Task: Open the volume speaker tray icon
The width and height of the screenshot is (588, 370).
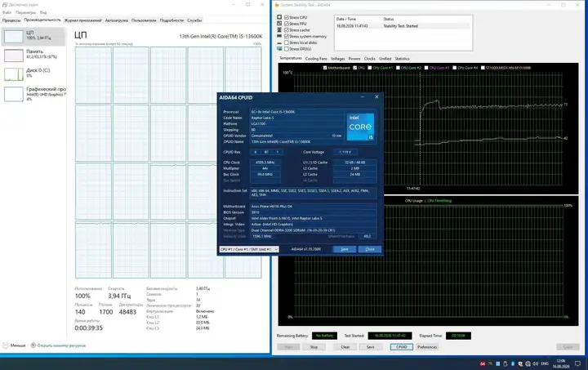Action: 536,363
